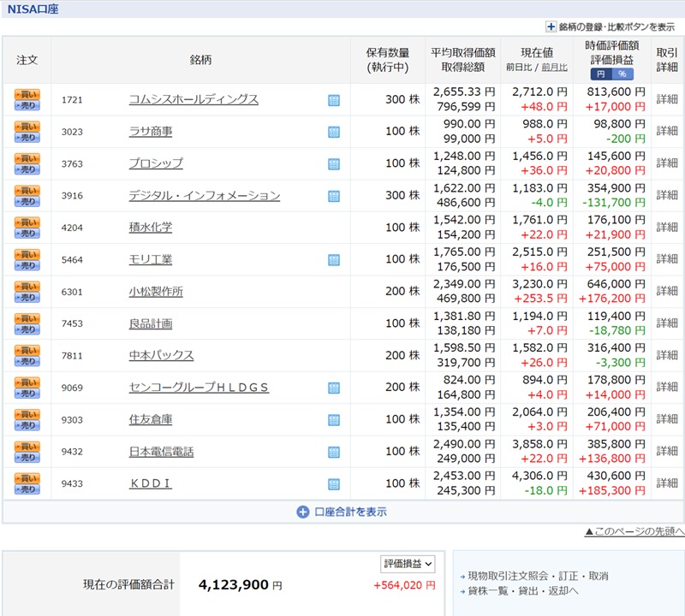Open the 中本パックス stock link
685x616 pixels.
(161, 355)
